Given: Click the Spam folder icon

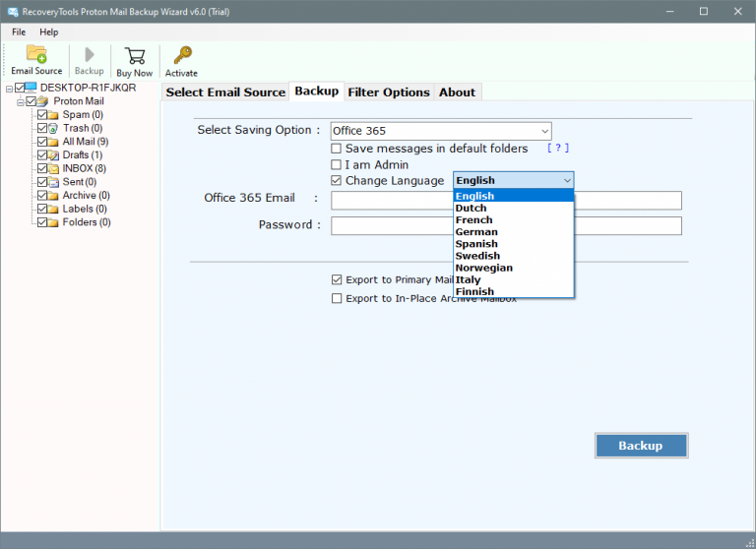Looking at the screenshot, I should [x=53, y=115].
